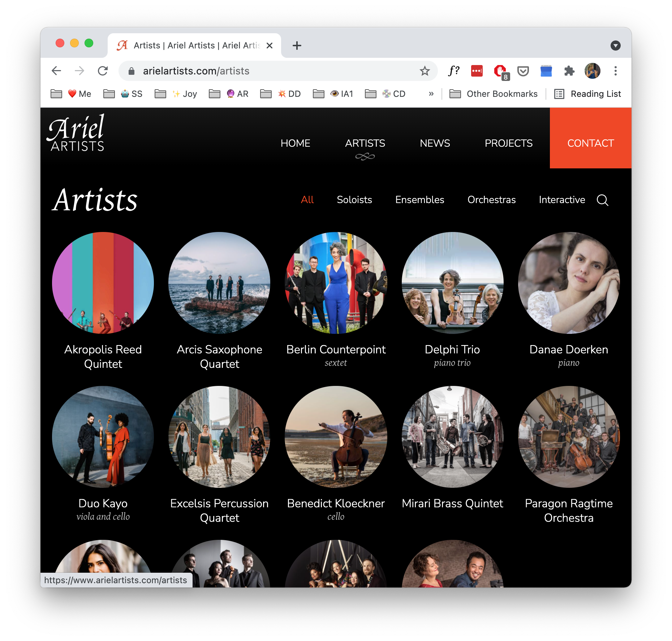Open the Excelsis Percussion Quartet photo
672x641 pixels.
coord(219,437)
